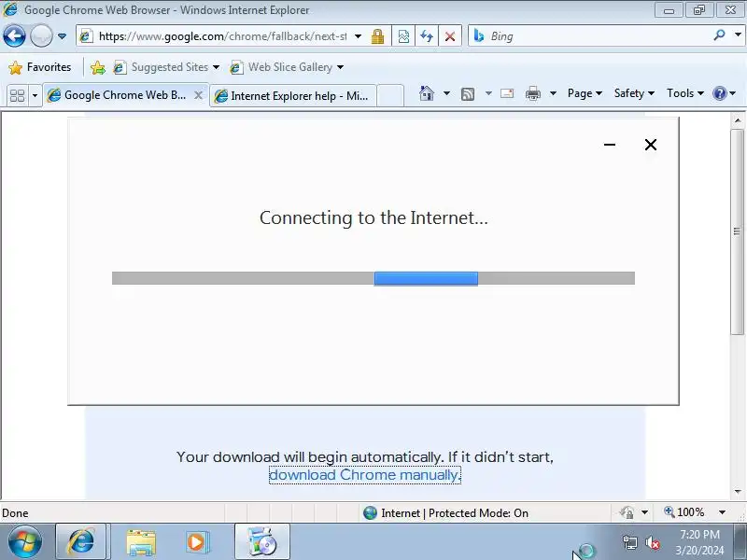Click the clock showing 7:20 PM

699,534
